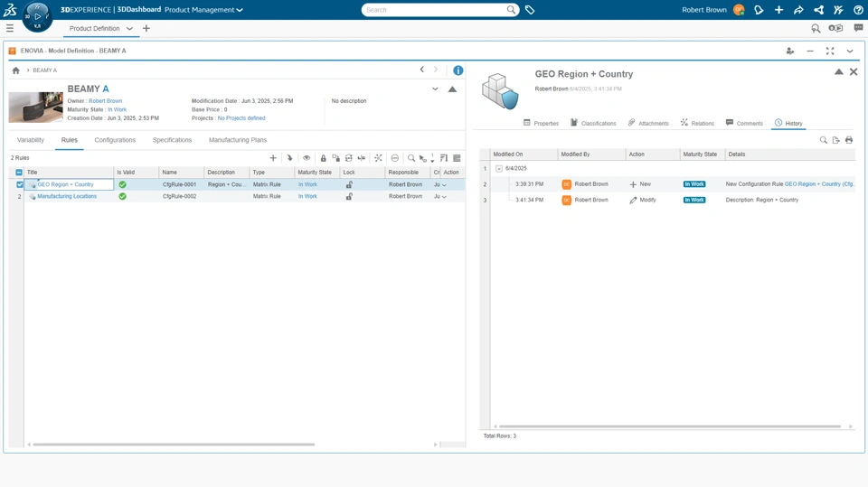Switch to the Specifications tab
Image resolution: width=868 pixels, height=487 pixels.
172,140
